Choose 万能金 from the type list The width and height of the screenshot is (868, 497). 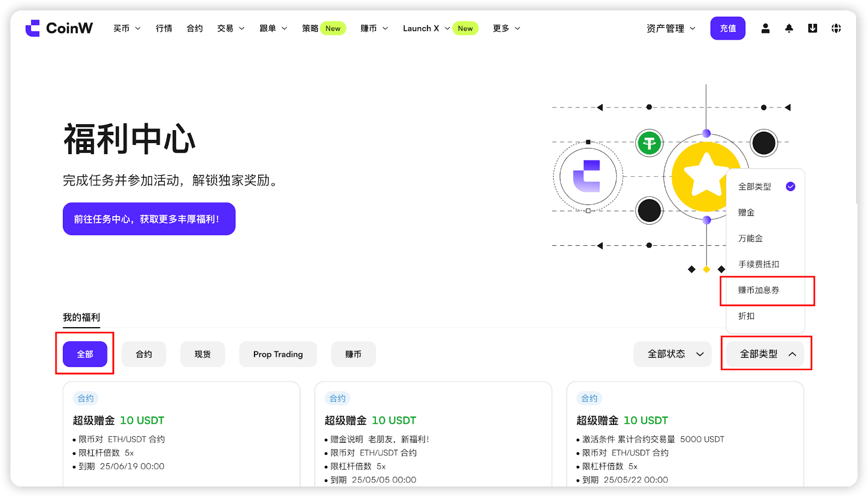[765, 239]
